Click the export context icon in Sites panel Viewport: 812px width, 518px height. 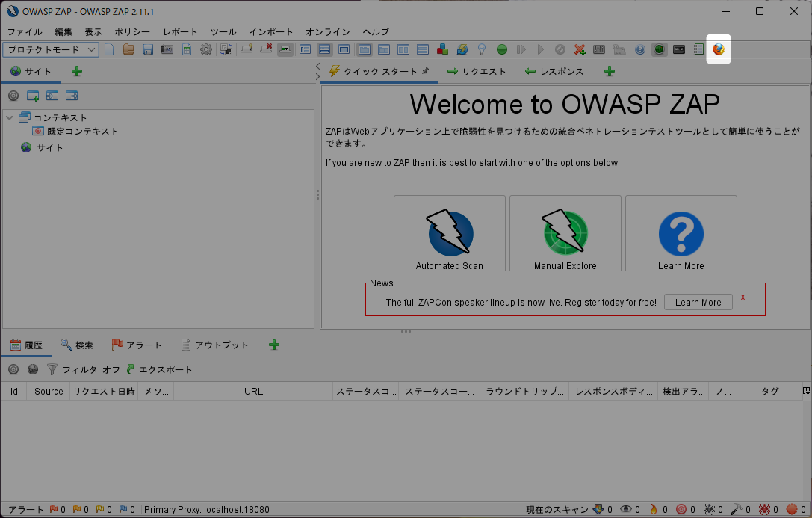72,96
